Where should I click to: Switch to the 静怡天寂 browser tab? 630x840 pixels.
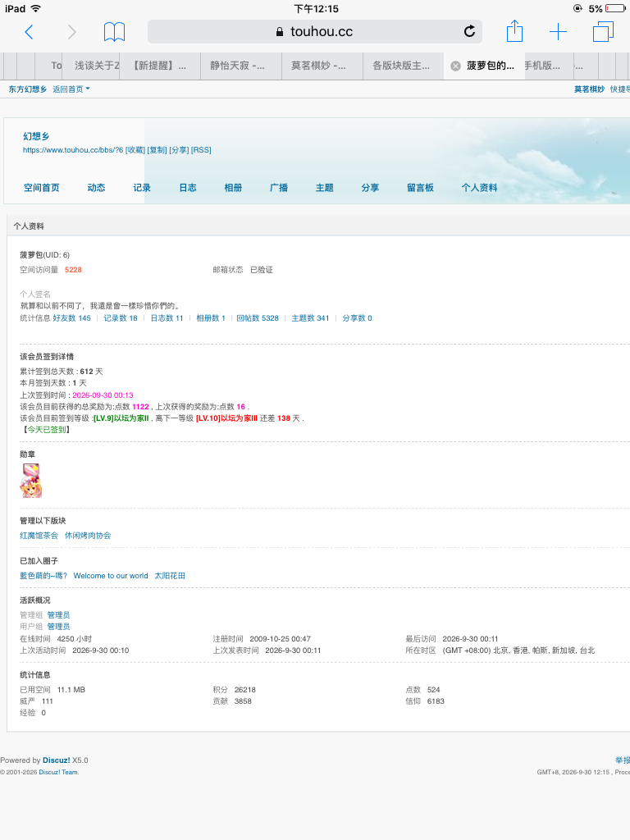pyautogui.click(x=241, y=66)
